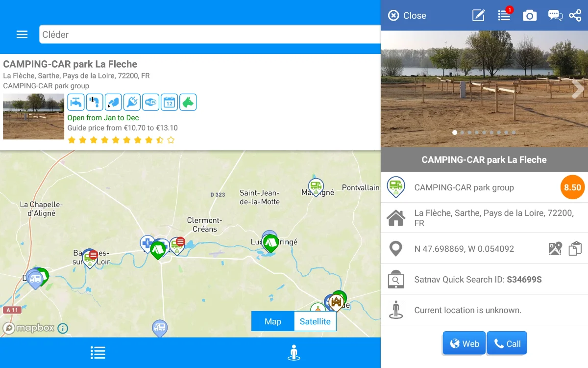Click the electric hook-up plug icon
The image size is (588, 368).
click(132, 102)
